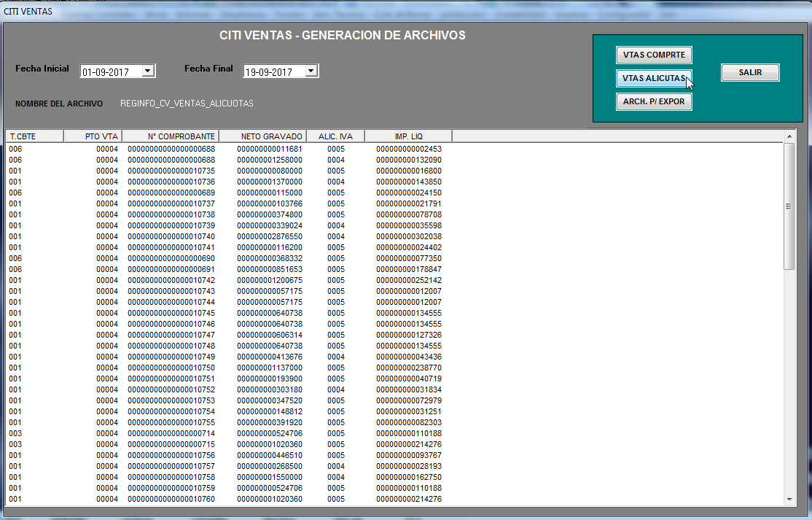Click comprobante number ending in 10740
Image resolution: width=812 pixels, height=520 pixels.
[171, 237]
